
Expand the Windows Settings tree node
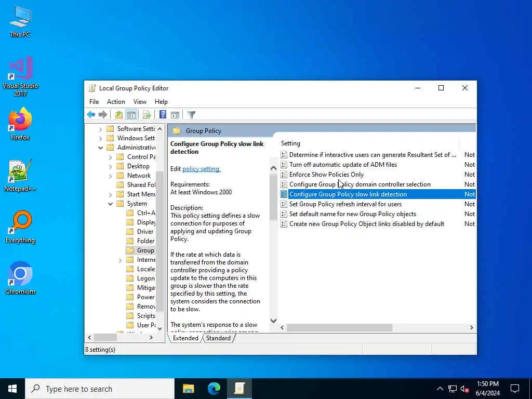[x=100, y=138]
